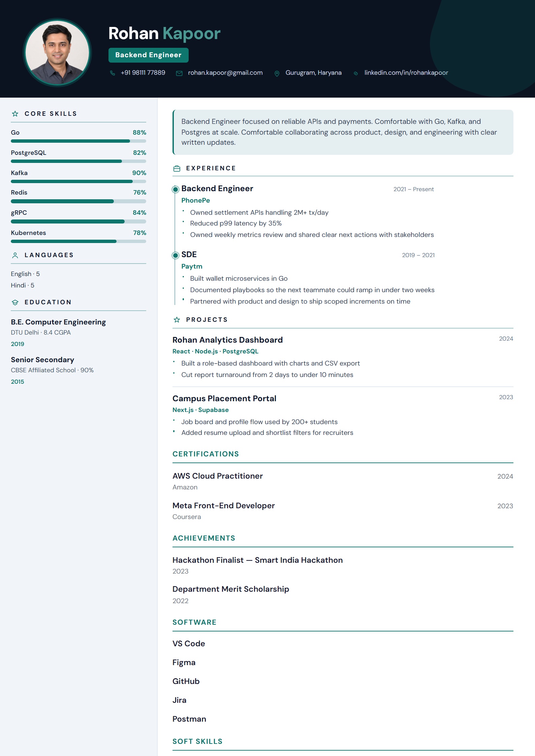The image size is (535, 756).
Task: Click the Kafka skill progress bar
Action: [78, 181]
